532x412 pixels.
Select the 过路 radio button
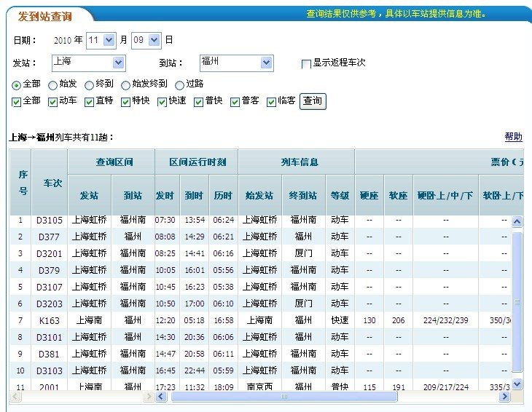(x=179, y=85)
